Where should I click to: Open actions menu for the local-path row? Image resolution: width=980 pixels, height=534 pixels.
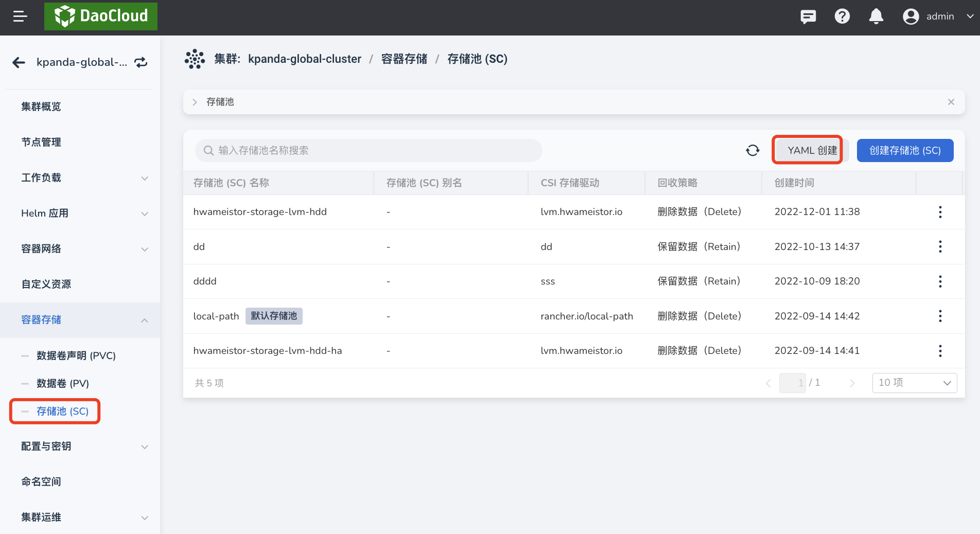(x=940, y=316)
